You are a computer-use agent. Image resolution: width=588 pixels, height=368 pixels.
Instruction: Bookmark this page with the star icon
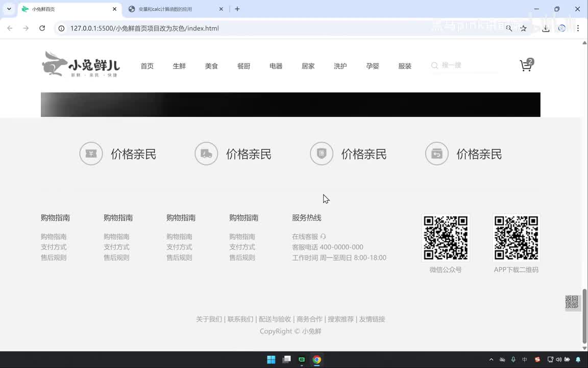(x=524, y=28)
